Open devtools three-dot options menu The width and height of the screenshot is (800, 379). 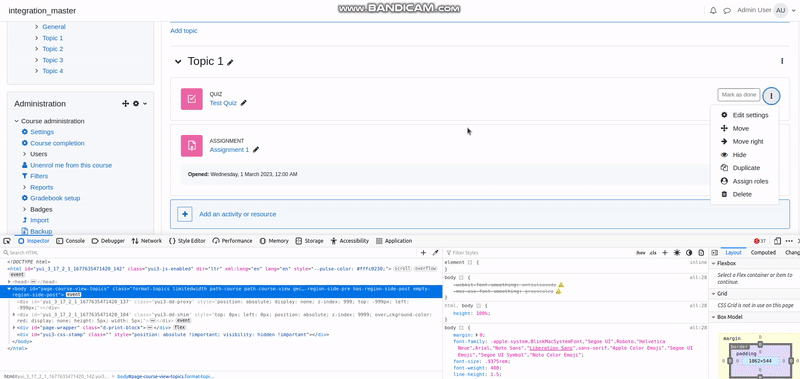(789, 241)
